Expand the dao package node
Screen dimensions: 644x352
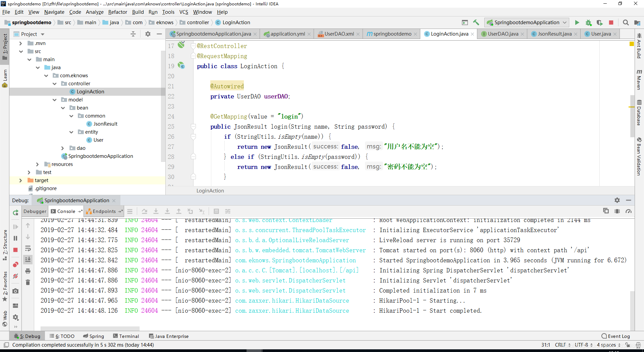click(x=63, y=148)
